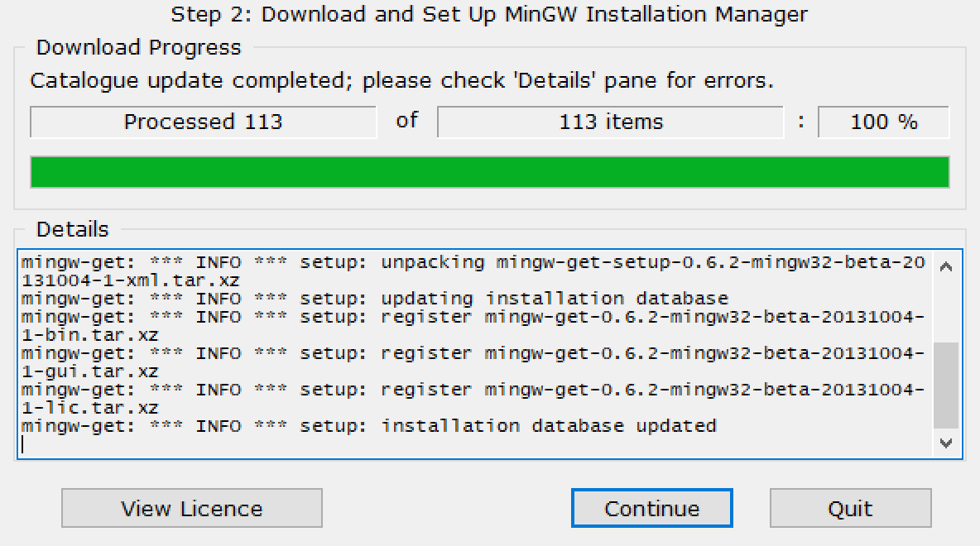Image resolution: width=980 pixels, height=546 pixels.
Task: Quit the MinGW setup
Action: click(850, 508)
